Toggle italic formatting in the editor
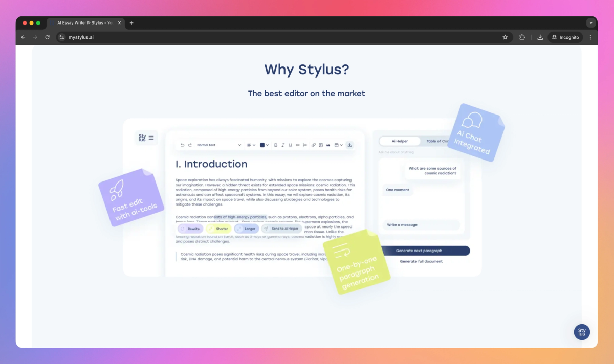The image size is (614, 364). (283, 145)
